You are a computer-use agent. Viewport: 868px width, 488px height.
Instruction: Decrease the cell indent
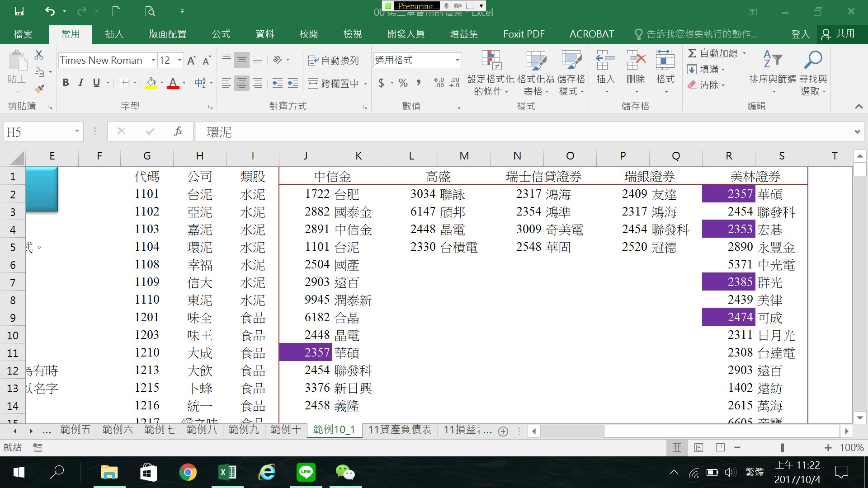pos(277,83)
